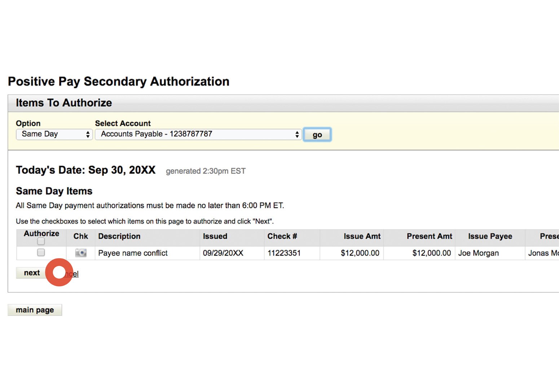The image size is (559, 392).
Task: Click the camera icon in the Chk column
Action: click(x=80, y=253)
